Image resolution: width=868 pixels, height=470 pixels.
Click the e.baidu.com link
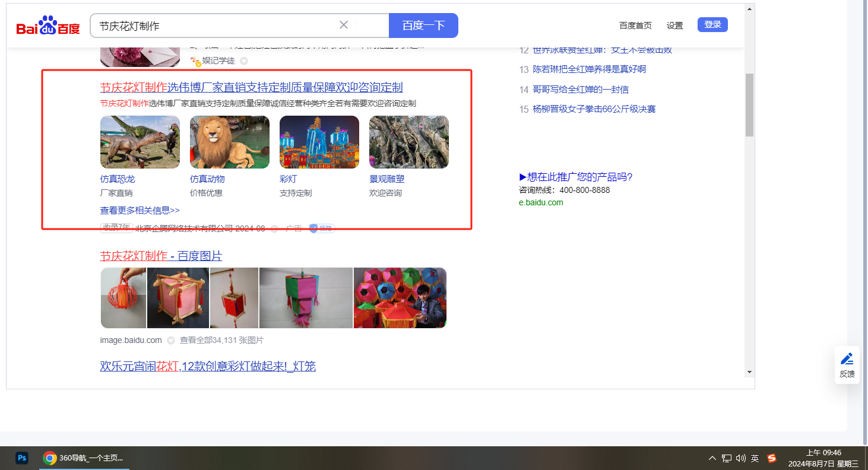(x=541, y=202)
